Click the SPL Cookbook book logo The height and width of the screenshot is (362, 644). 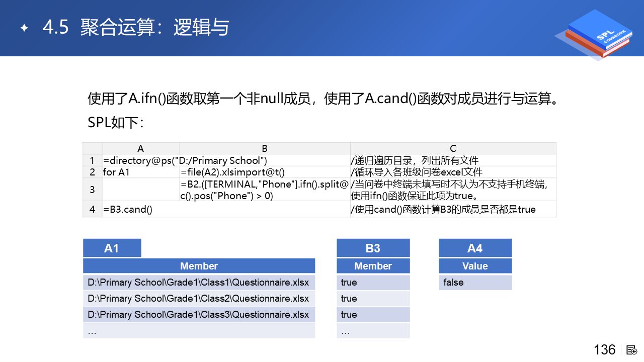[594, 35]
